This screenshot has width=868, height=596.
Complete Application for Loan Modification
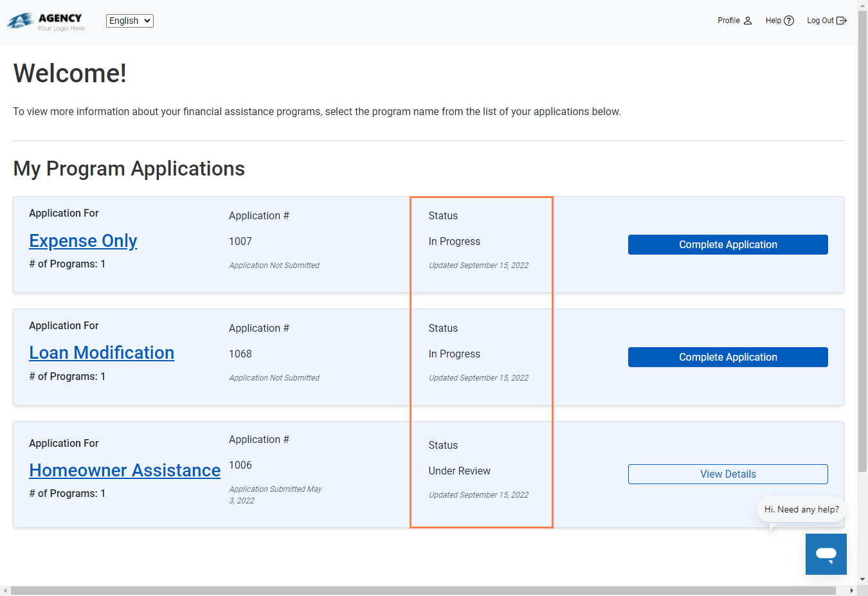pyautogui.click(x=727, y=357)
